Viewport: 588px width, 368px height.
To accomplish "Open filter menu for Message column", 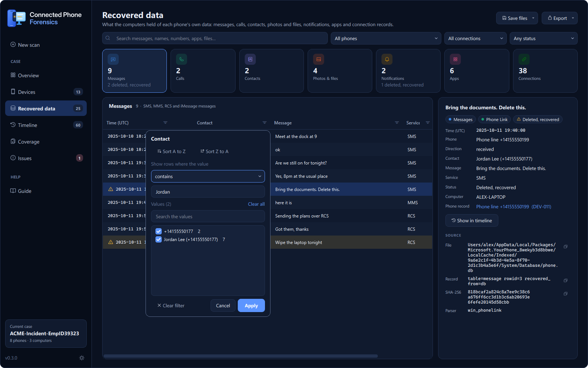I will pos(397,123).
